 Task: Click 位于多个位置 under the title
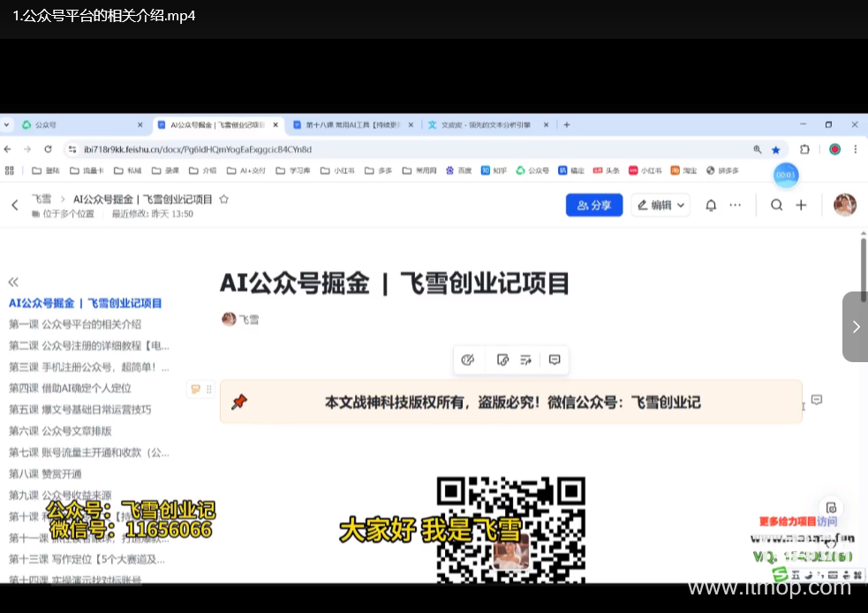(63, 215)
